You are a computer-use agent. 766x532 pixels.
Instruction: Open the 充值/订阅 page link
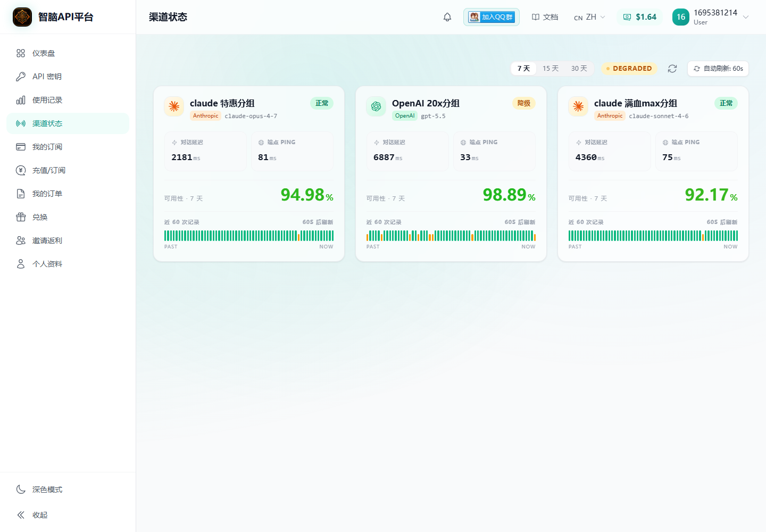coord(68,170)
